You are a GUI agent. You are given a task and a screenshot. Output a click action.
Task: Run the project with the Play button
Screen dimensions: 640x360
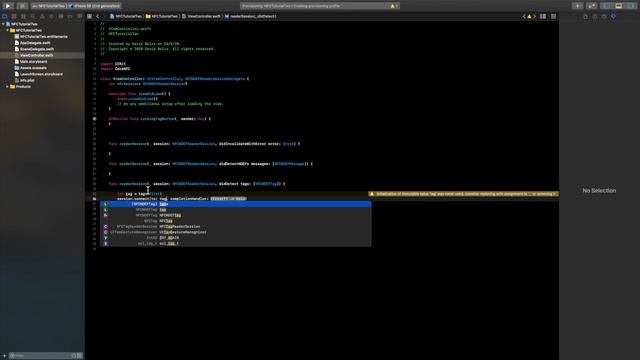pos(8,6)
